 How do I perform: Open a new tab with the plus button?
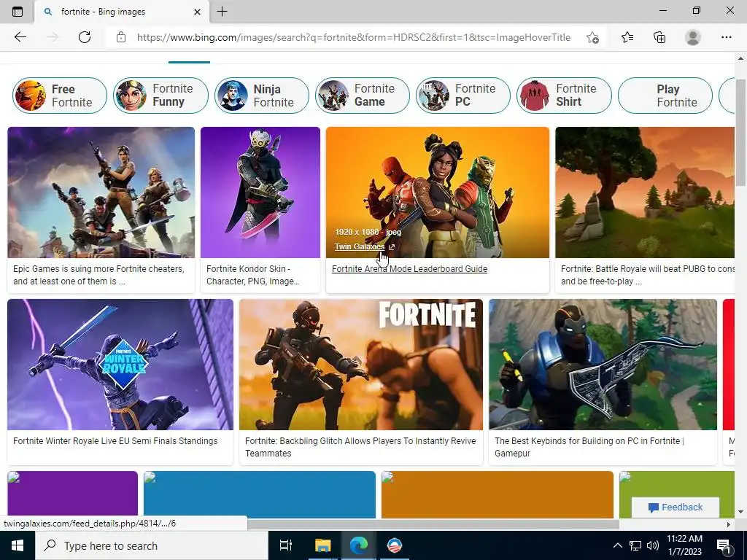point(222,12)
